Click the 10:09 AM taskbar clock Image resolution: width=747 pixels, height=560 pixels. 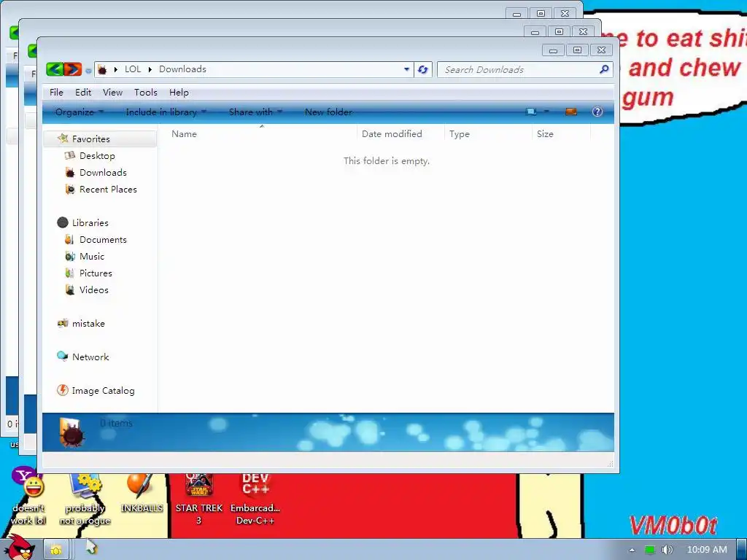tap(707, 550)
